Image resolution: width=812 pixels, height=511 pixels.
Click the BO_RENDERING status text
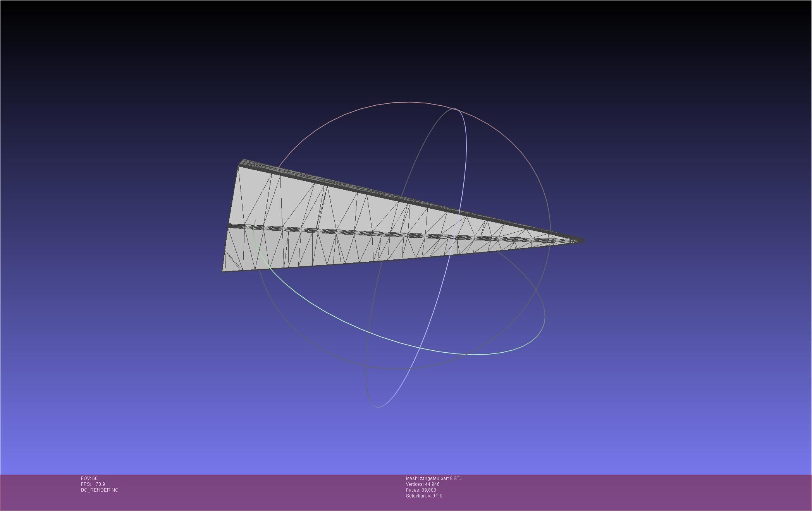pyautogui.click(x=100, y=490)
